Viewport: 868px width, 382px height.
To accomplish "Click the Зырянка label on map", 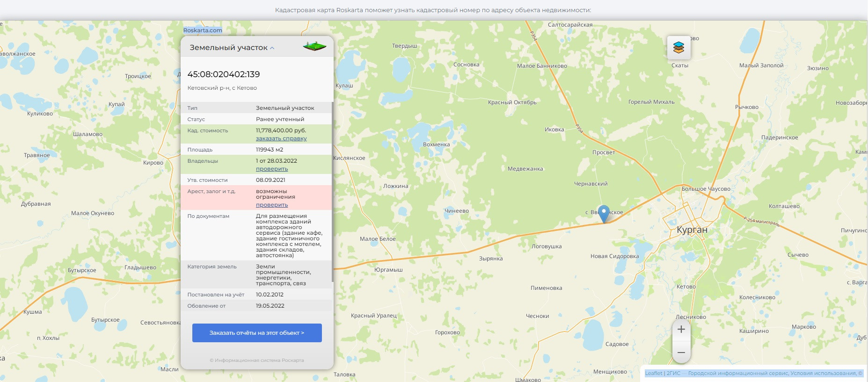I will pyautogui.click(x=491, y=259).
